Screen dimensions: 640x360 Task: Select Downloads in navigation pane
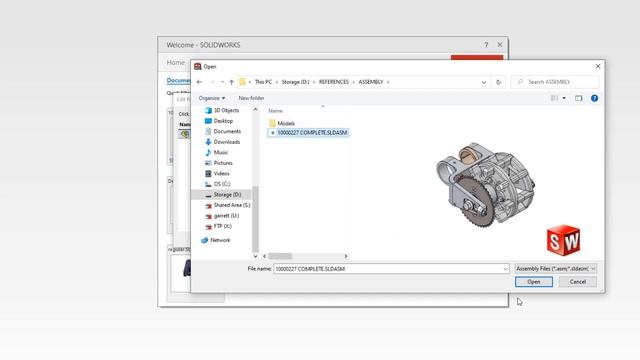222,142
